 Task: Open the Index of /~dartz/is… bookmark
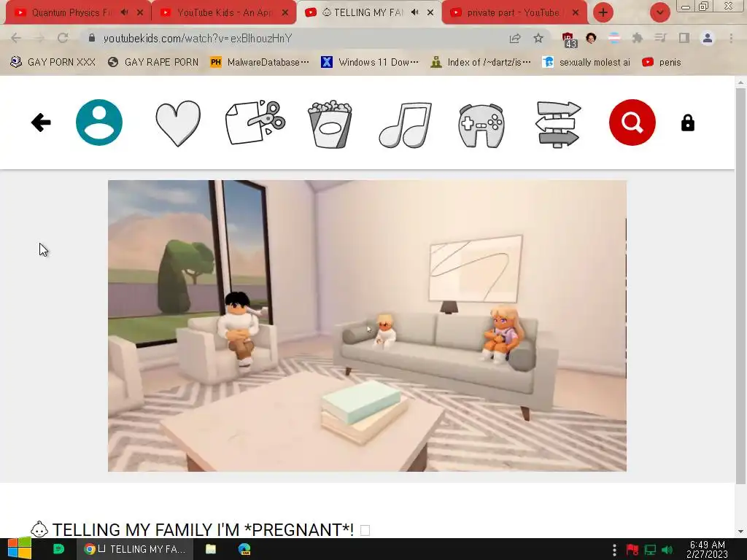pyautogui.click(x=481, y=62)
